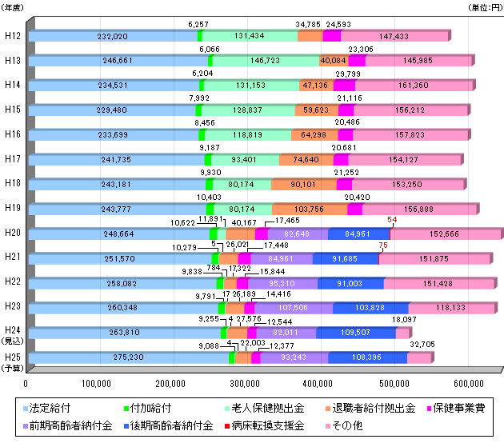504x447 pixels.
Task: Click the H19 pink segment 156,888
Action: (x=419, y=210)
